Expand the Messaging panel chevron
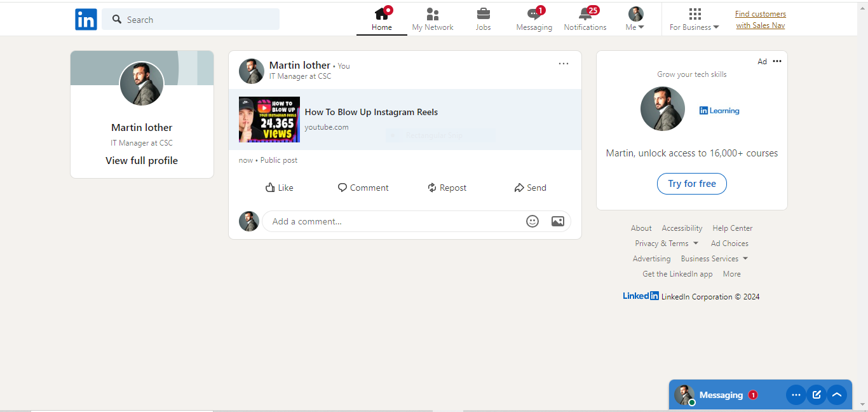Viewport: 868px width, 412px height. (837, 395)
